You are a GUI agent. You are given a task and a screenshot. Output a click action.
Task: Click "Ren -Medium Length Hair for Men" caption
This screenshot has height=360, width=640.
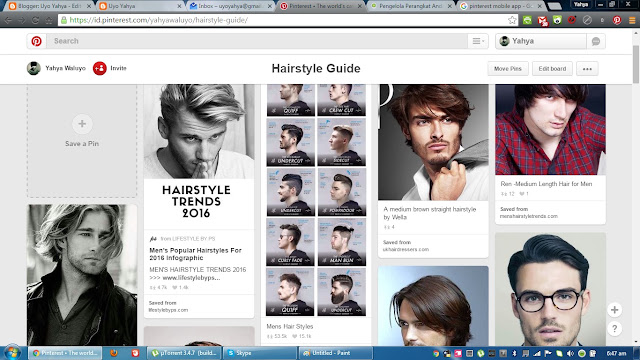pyautogui.click(x=546, y=184)
